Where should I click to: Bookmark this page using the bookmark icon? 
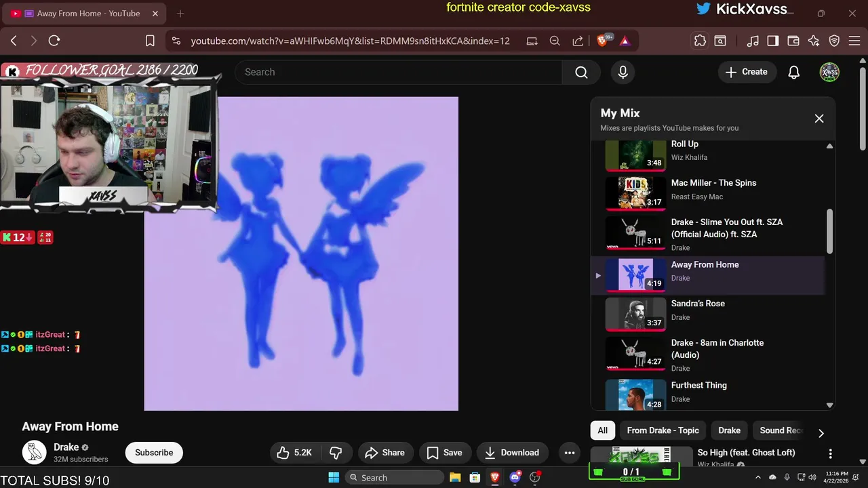point(151,41)
